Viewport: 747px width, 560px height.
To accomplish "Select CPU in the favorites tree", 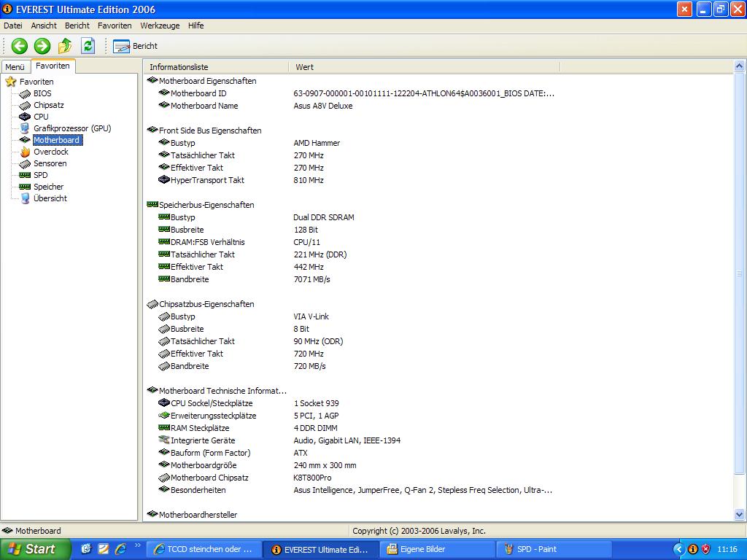I will click(x=41, y=117).
